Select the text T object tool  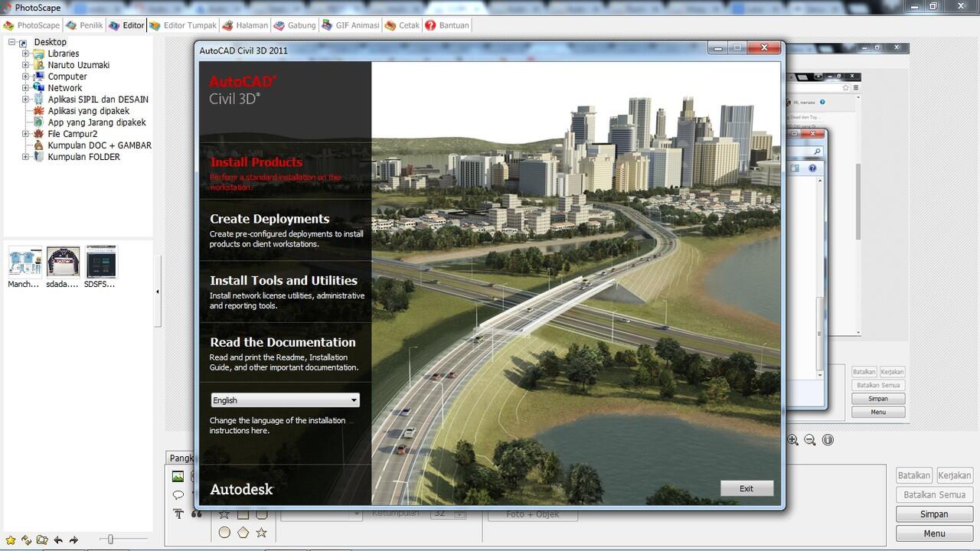178,514
